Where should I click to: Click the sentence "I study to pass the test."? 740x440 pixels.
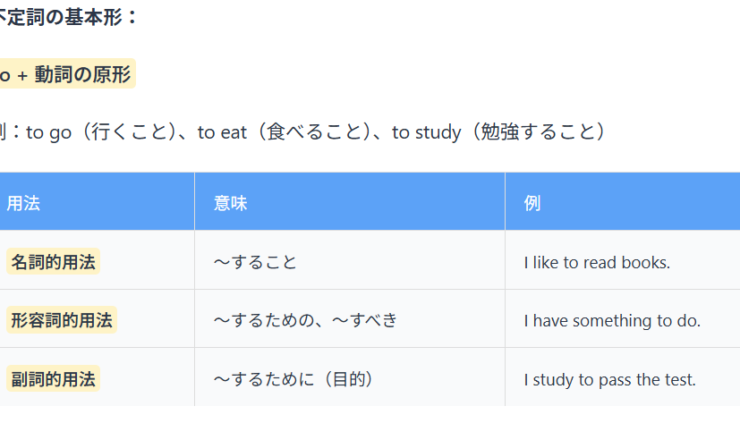tap(610, 379)
